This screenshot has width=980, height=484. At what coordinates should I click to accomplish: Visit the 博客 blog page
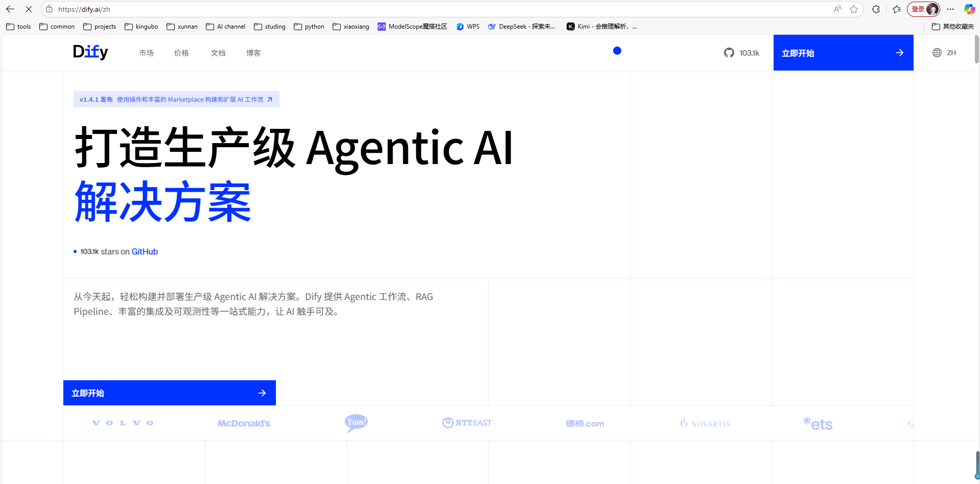pyautogui.click(x=253, y=53)
